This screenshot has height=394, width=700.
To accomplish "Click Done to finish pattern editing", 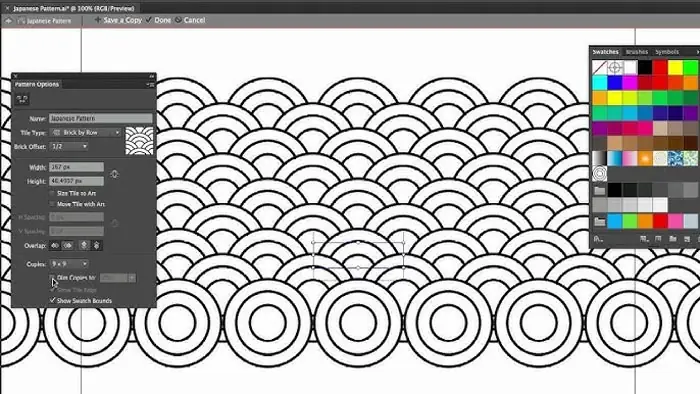I will tap(162, 20).
